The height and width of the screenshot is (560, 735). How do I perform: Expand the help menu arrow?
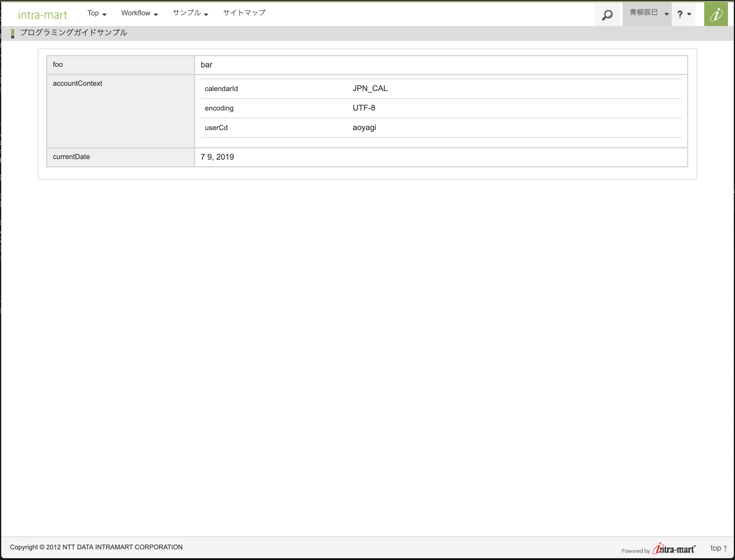pos(689,14)
